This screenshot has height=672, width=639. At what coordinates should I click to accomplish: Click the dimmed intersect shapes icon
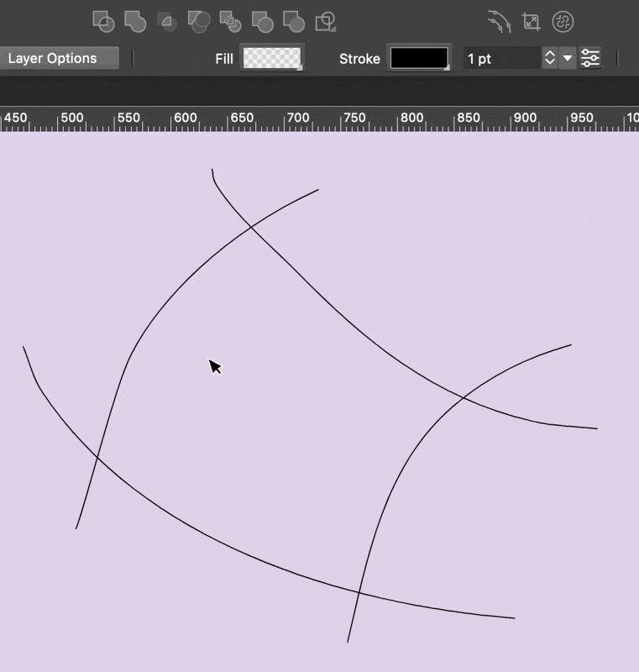(167, 22)
